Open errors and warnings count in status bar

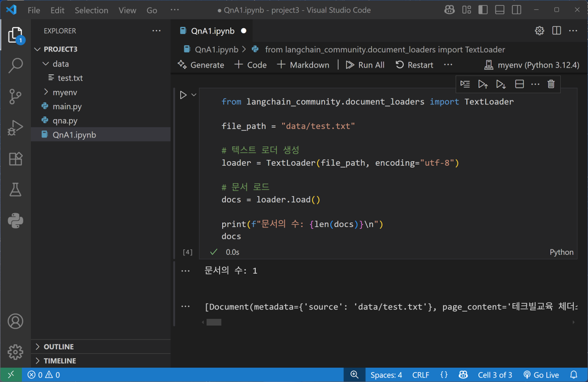43,375
